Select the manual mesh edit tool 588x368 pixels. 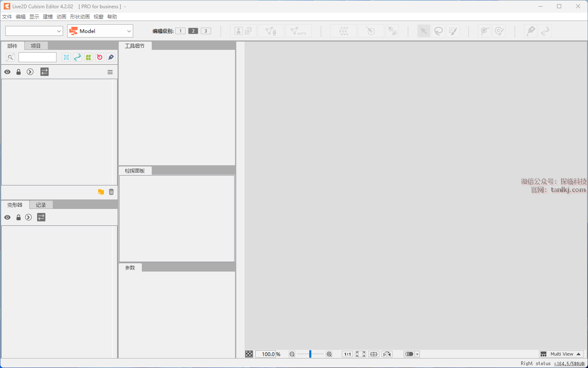pyautogui.click(x=271, y=31)
